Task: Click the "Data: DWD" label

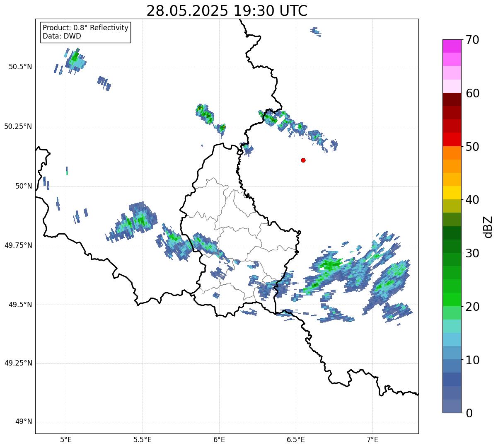Action: 62,36
